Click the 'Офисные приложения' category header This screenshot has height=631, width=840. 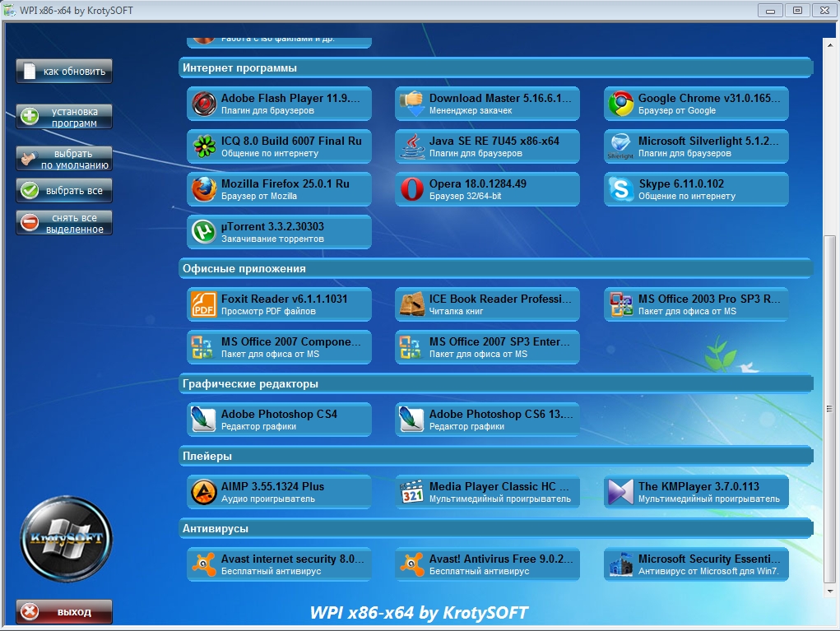(x=496, y=269)
